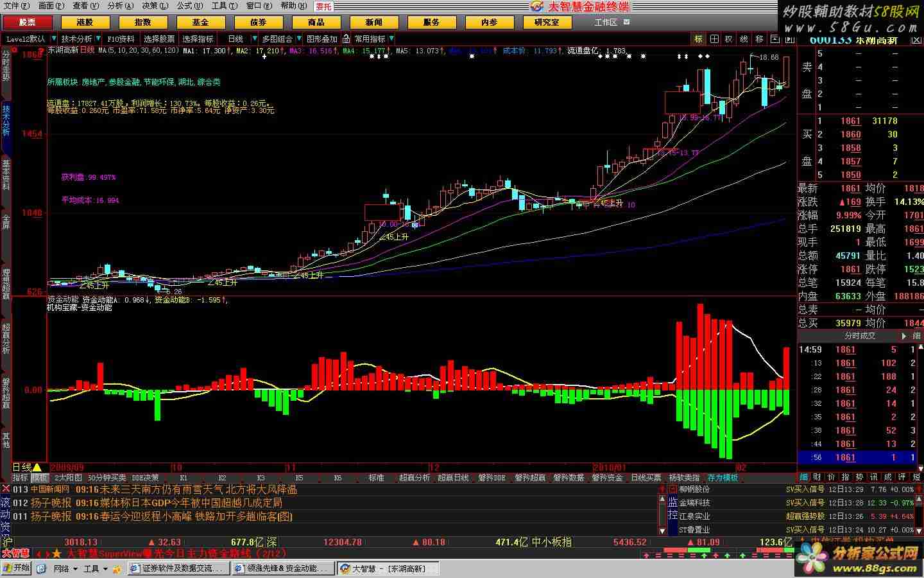Click the grid layout icon beside 标

pos(714,39)
